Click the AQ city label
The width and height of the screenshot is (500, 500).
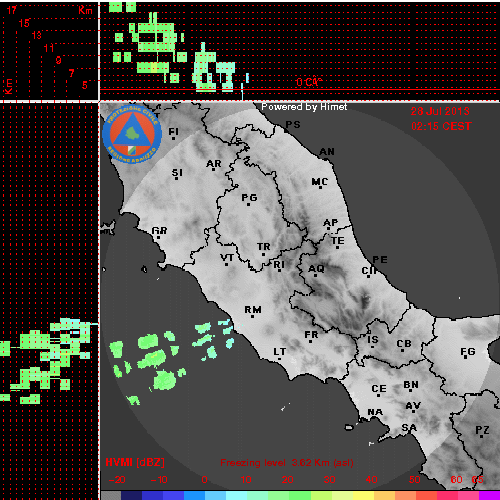tap(316, 268)
